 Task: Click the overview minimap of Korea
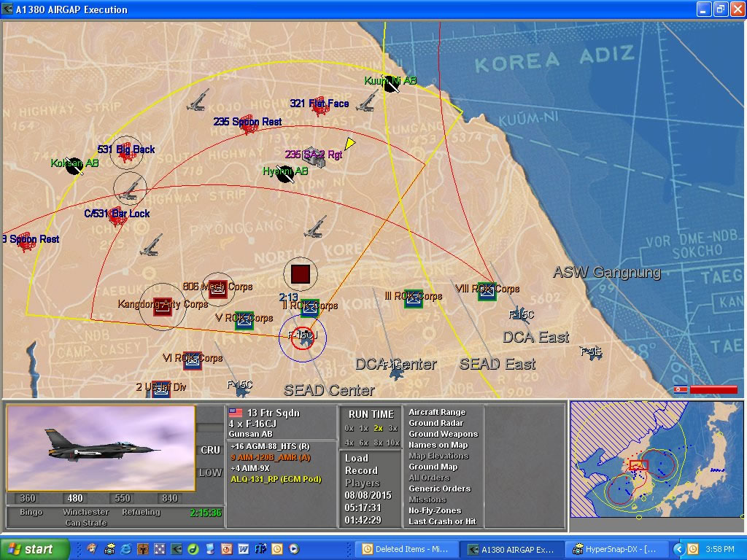tap(656, 466)
